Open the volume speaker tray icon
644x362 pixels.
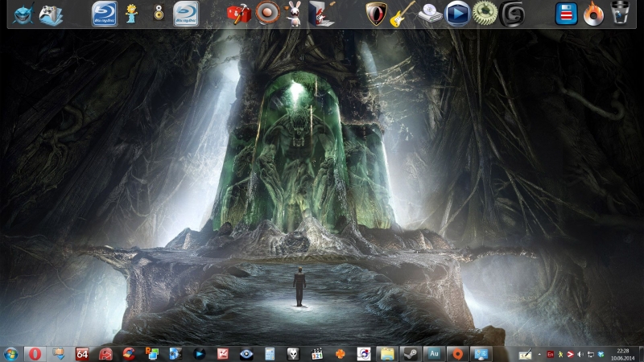click(x=580, y=354)
